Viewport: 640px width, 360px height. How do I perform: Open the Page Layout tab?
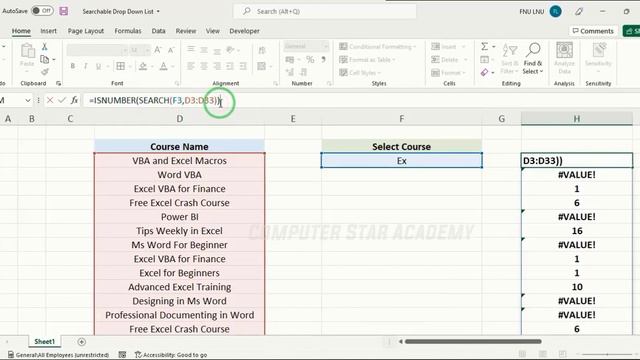[x=86, y=31]
